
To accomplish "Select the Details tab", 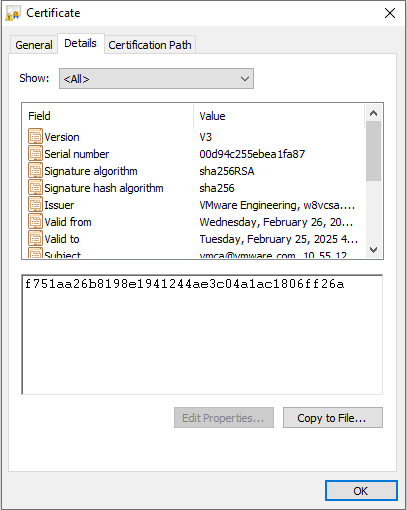I will point(80,43).
